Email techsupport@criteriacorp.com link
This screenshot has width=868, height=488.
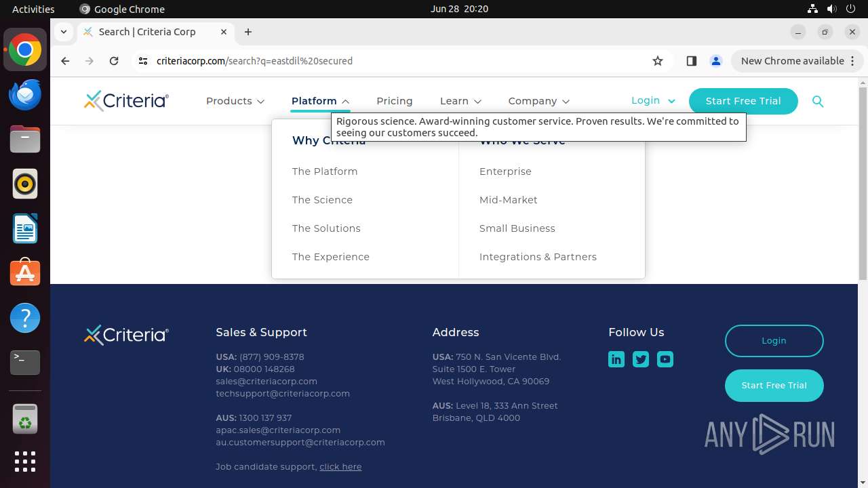pos(283,393)
